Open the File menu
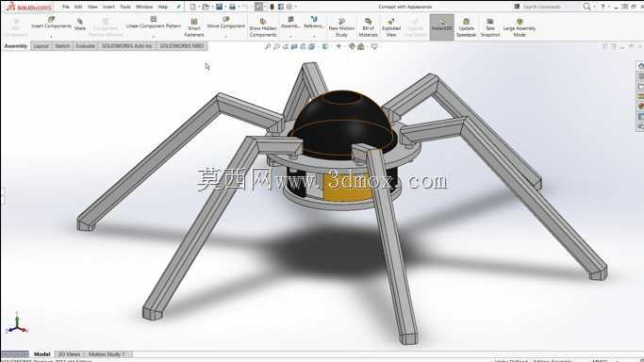The height and width of the screenshot is (362, 644). click(x=66, y=7)
